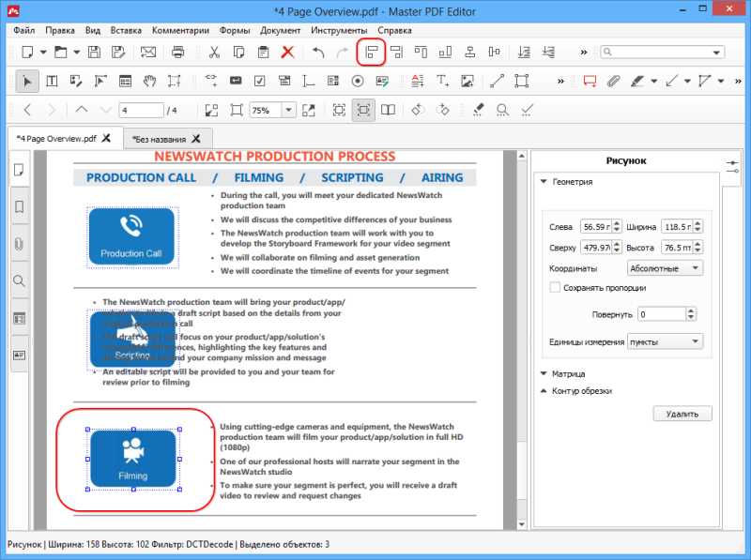Select the Filming image in the document
Screen dimensions: 751x560
tap(133, 459)
